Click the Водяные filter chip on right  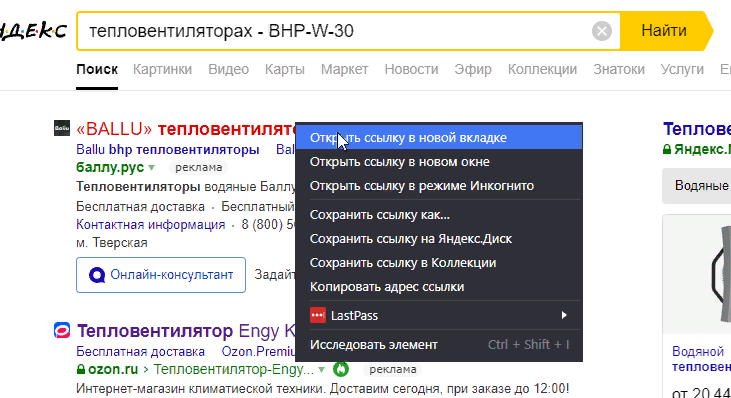(x=697, y=185)
